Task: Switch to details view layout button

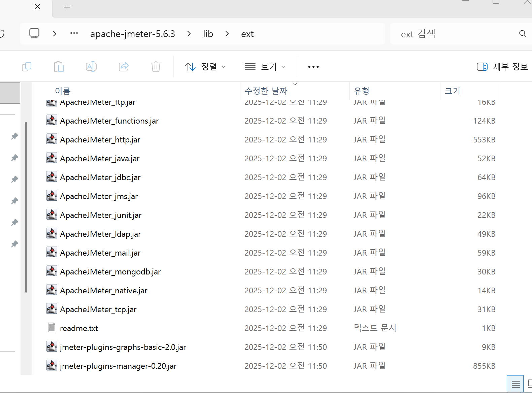Action: [x=515, y=384]
